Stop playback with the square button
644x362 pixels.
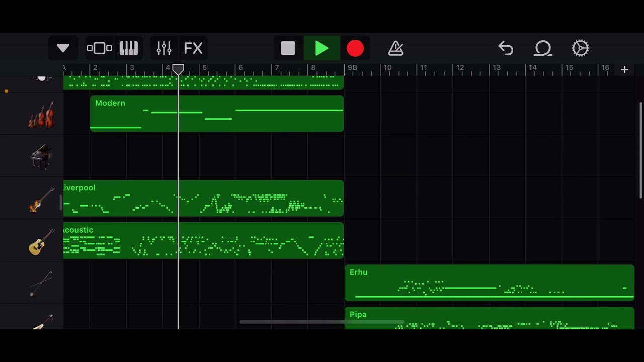point(288,48)
